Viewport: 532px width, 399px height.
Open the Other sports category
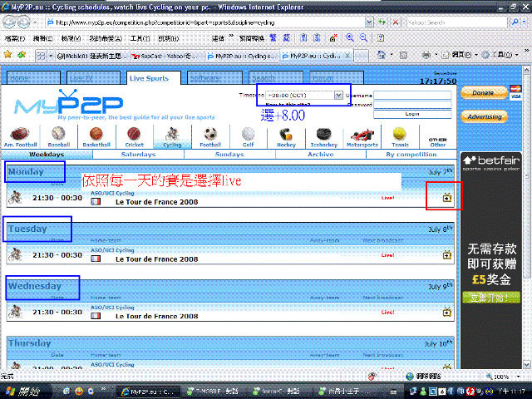tap(438, 142)
